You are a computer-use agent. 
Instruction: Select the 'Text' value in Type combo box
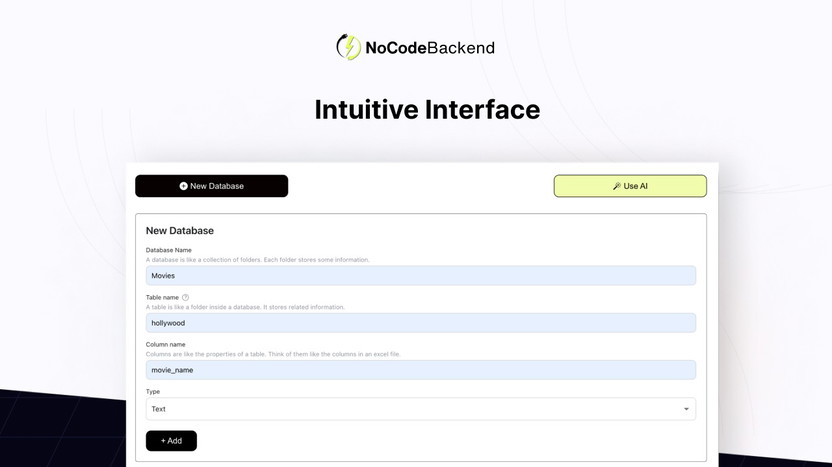tap(159, 409)
